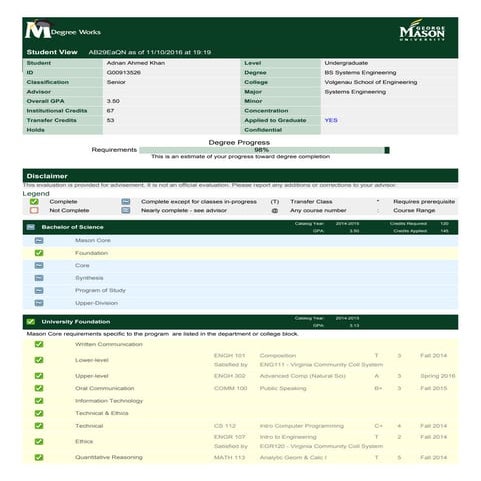Click the checkmark for Written Communication
This screenshot has height=481, width=481.
click(x=39, y=344)
